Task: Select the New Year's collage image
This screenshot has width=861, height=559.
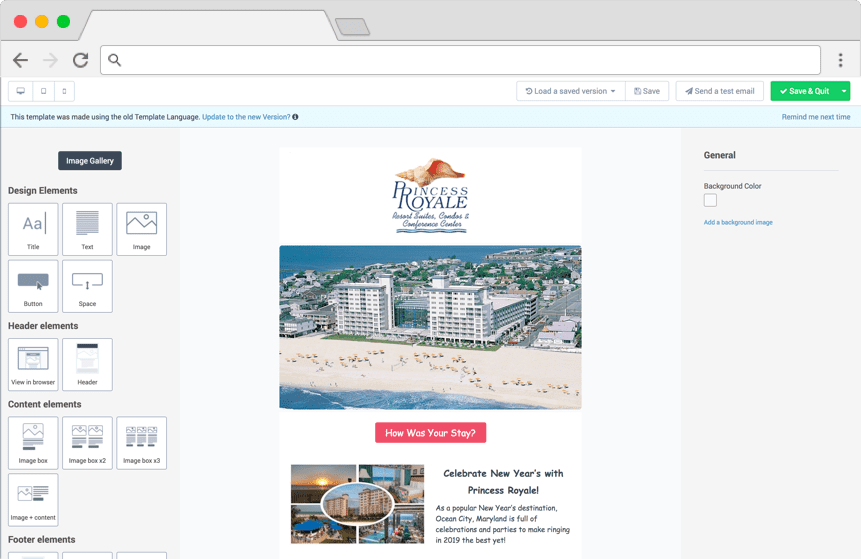Action: (x=357, y=504)
